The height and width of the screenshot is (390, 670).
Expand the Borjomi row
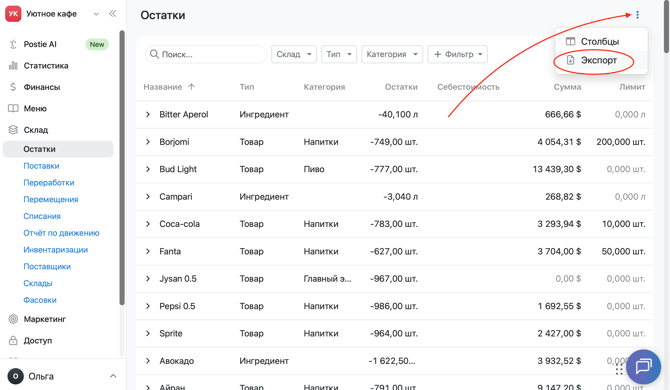click(x=148, y=142)
